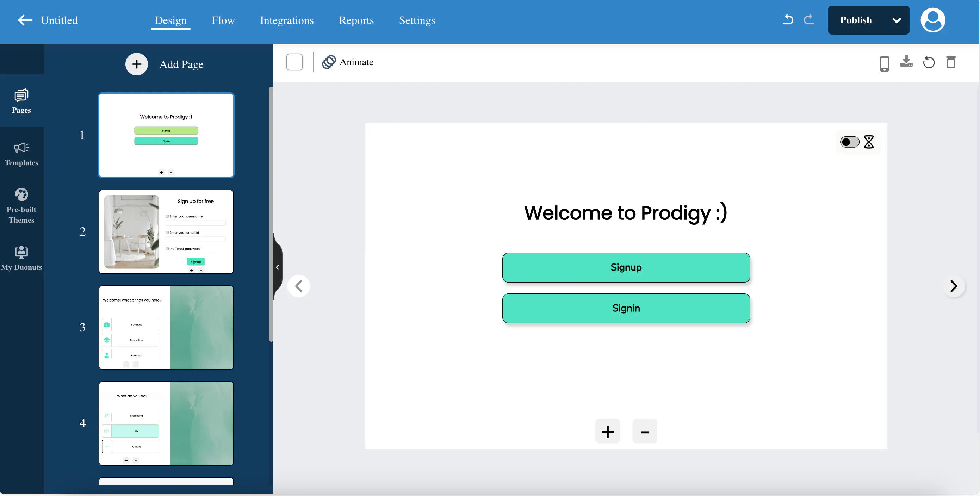Screen dimensions: 980x496
Task: Open the Design tab
Action: click(170, 20)
